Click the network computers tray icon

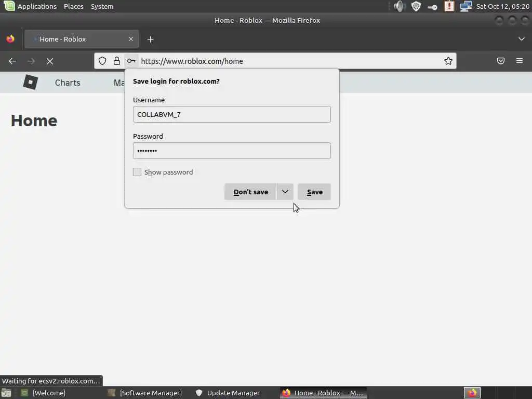click(466, 6)
